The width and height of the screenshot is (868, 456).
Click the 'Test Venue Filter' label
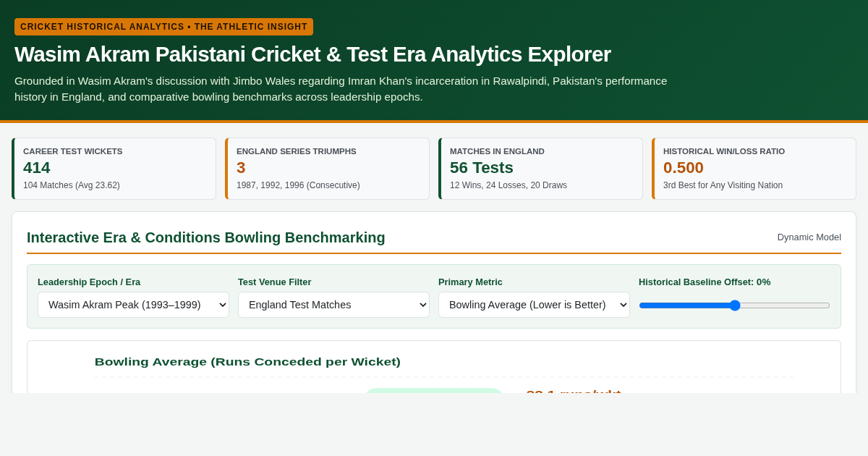(x=275, y=282)
